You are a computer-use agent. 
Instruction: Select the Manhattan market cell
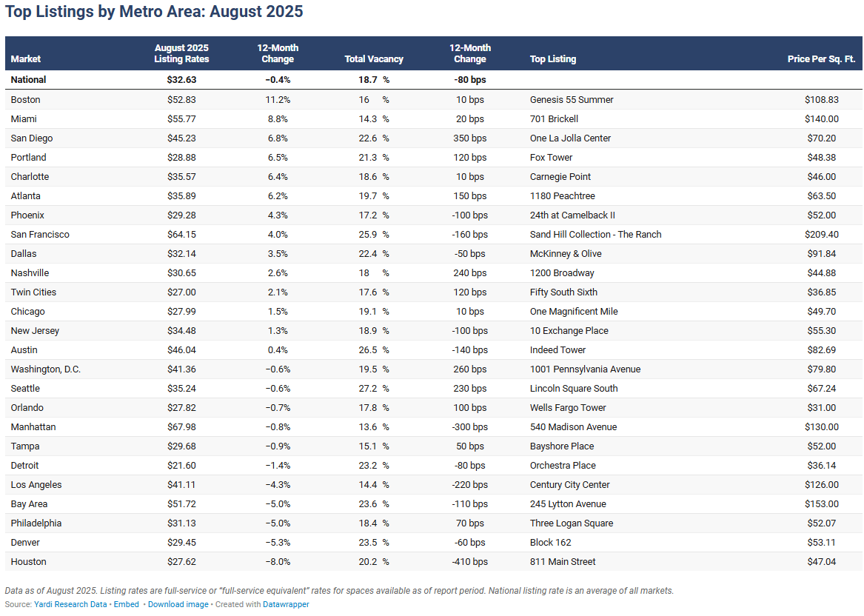(x=33, y=427)
